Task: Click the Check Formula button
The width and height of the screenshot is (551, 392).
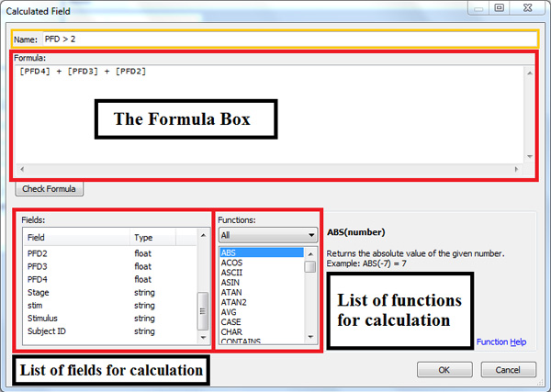Action: (x=49, y=189)
